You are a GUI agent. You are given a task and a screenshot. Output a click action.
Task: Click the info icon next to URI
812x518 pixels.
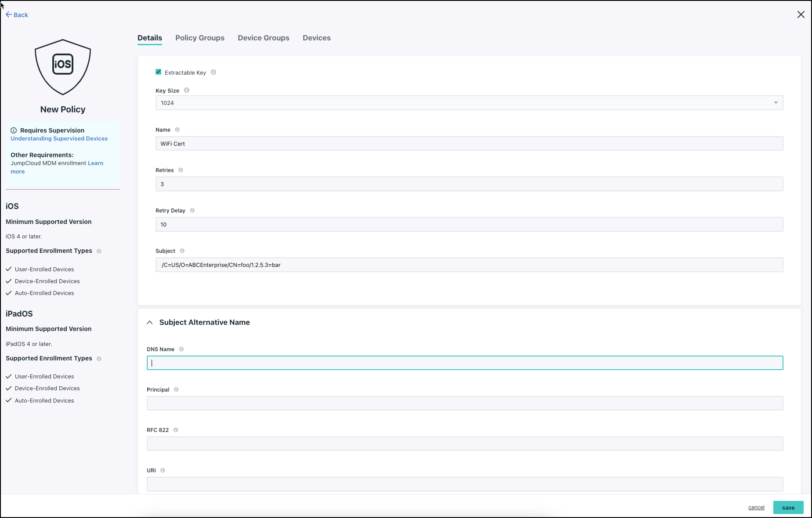pyautogui.click(x=163, y=471)
